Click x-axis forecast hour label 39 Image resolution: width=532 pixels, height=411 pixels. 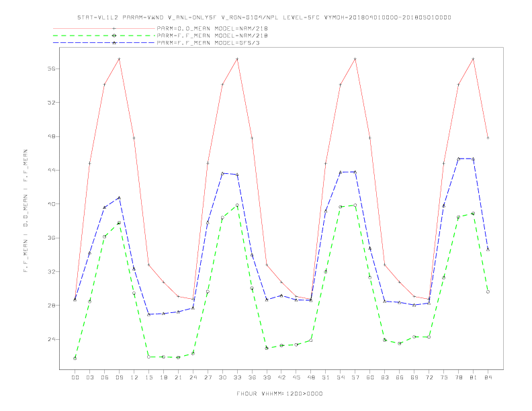coord(267,377)
